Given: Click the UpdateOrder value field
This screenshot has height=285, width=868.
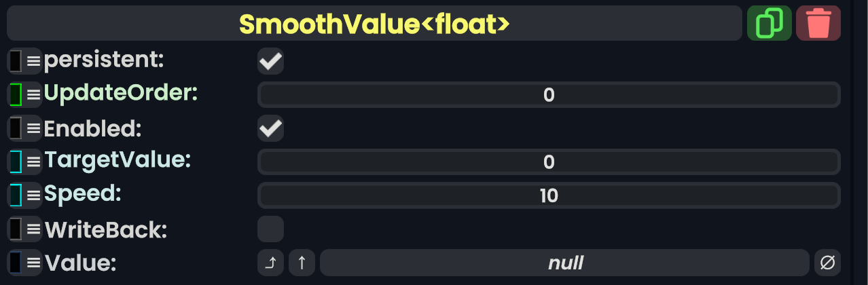Looking at the screenshot, I should (x=549, y=95).
